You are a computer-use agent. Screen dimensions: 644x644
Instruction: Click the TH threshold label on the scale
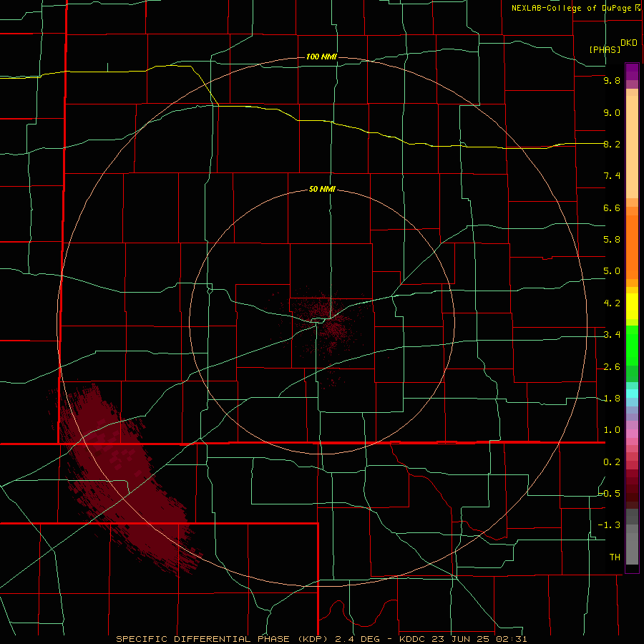click(x=615, y=557)
